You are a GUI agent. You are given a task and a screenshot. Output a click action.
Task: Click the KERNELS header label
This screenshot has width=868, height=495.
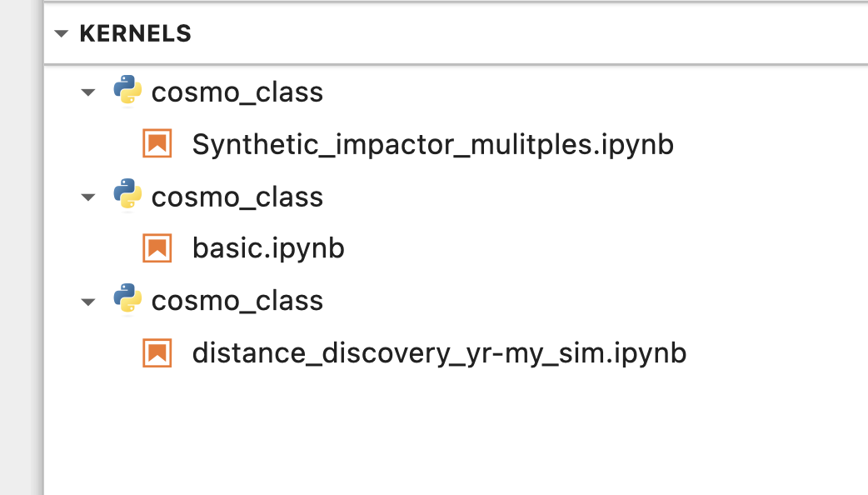(135, 34)
